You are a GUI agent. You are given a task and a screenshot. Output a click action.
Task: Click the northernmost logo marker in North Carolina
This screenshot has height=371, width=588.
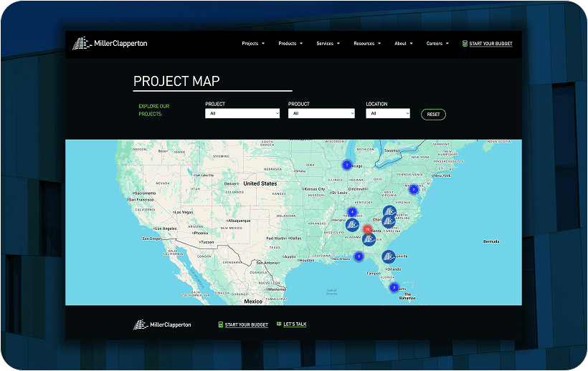click(x=389, y=211)
